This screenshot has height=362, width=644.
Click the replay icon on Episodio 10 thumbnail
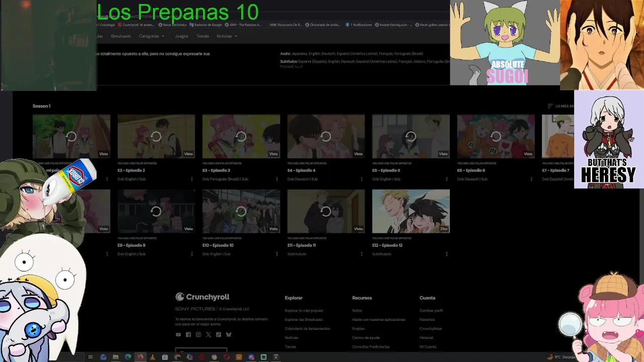241,212
